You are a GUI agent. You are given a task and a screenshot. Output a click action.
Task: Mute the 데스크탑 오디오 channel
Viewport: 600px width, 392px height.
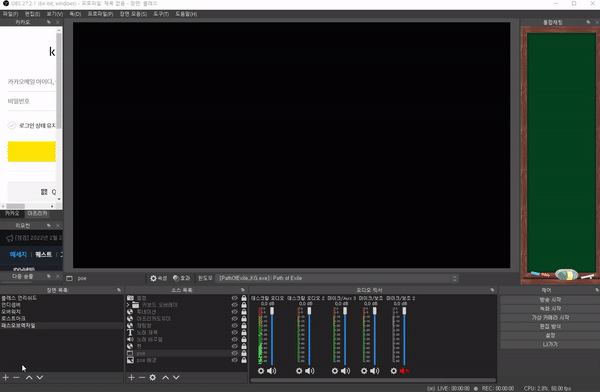pyautogui.click(x=272, y=371)
